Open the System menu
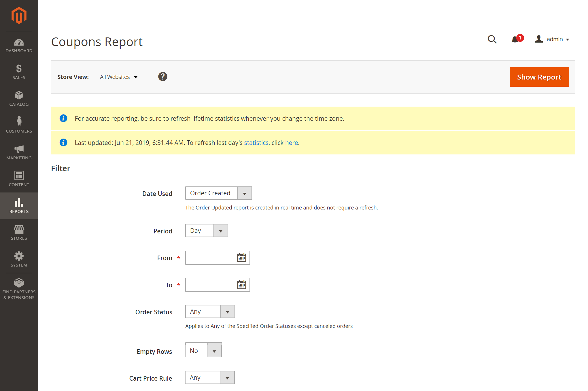Image resolution: width=588 pixels, height=391 pixels. [x=19, y=260]
